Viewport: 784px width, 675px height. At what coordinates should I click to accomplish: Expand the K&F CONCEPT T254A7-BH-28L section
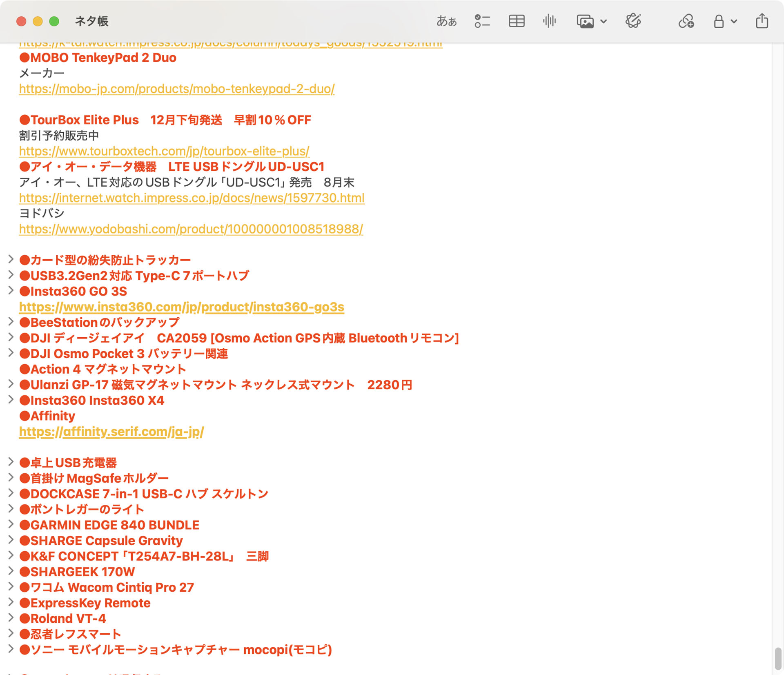click(11, 555)
